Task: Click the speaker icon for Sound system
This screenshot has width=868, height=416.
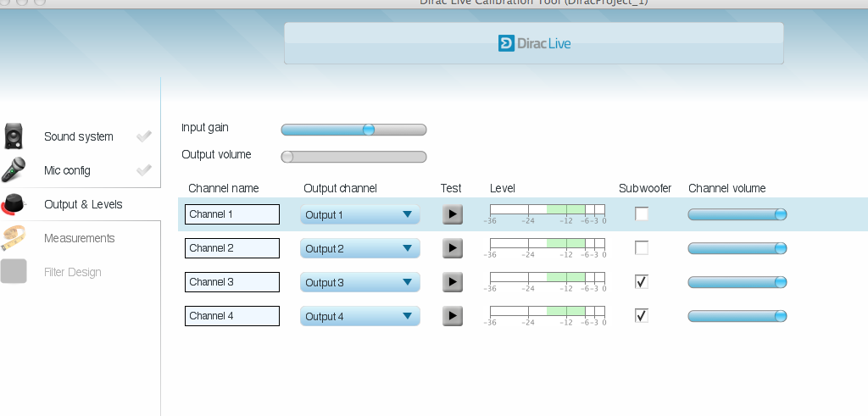Action: click(14, 136)
